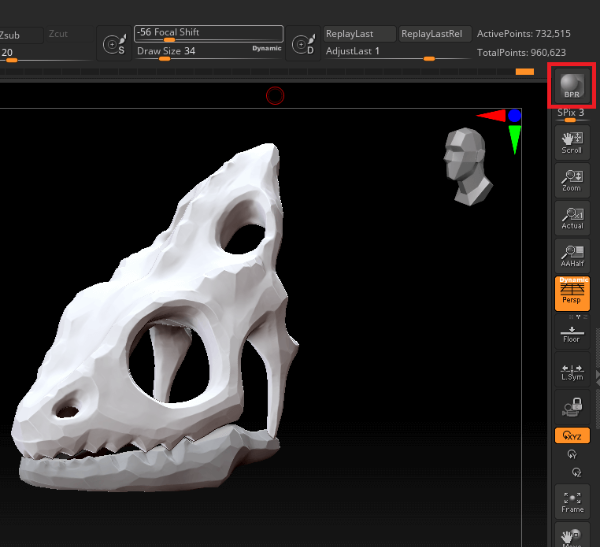Click the red X axis cone
This screenshot has height=547, width=600.
[x=491, y=115]
